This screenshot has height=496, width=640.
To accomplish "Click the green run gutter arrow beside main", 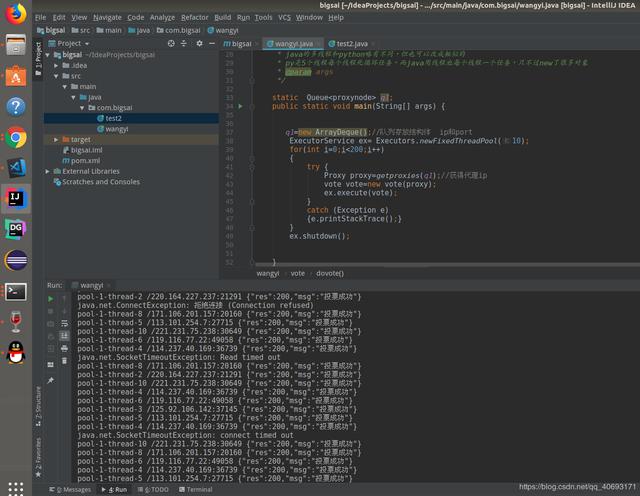I will [240, 105].
